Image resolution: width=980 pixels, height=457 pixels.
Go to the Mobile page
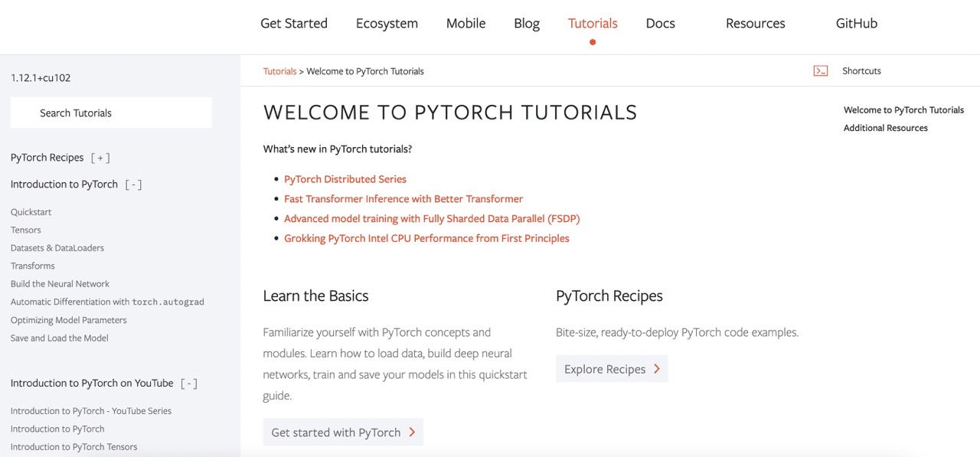coord(465,23)
